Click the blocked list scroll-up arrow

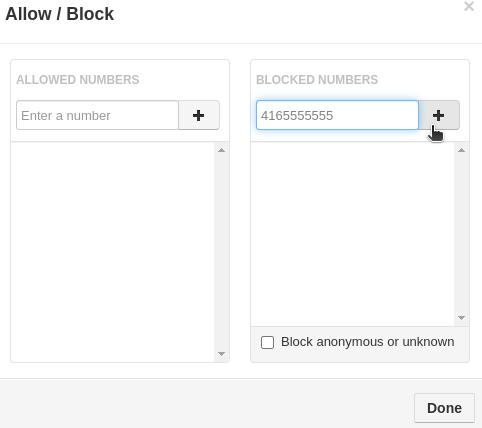[x=461, y=150]
